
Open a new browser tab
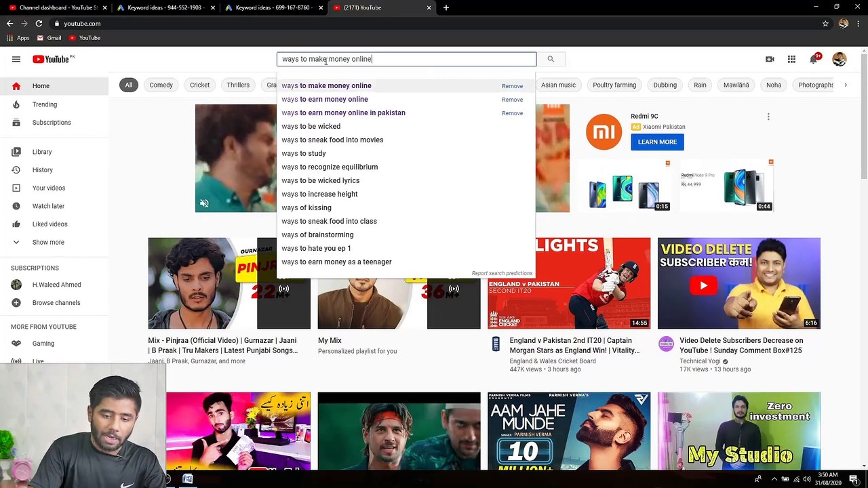446,7
